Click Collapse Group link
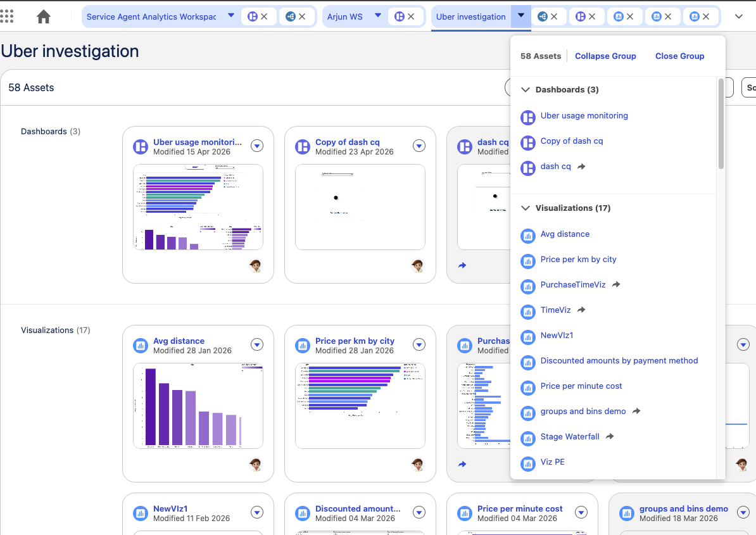The image size is (756, 535). (x=605, y=56)
